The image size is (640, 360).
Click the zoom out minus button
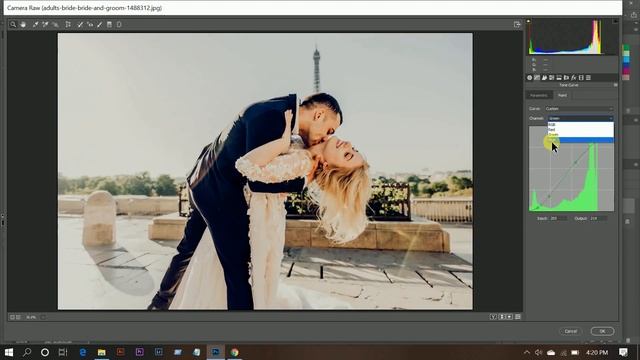pyautogui.click(x=12, y=317)
